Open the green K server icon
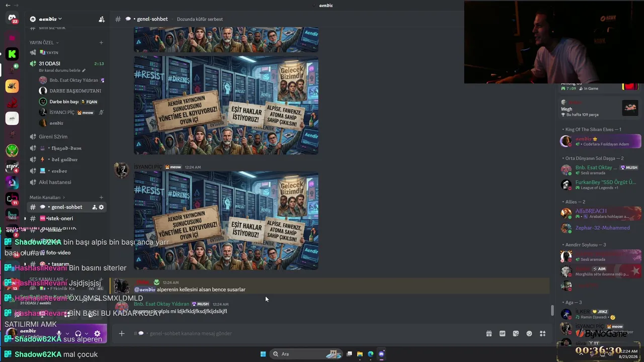The height and width of the screenshot is (362, 644). pyautogui.click(x=12, y=54)
